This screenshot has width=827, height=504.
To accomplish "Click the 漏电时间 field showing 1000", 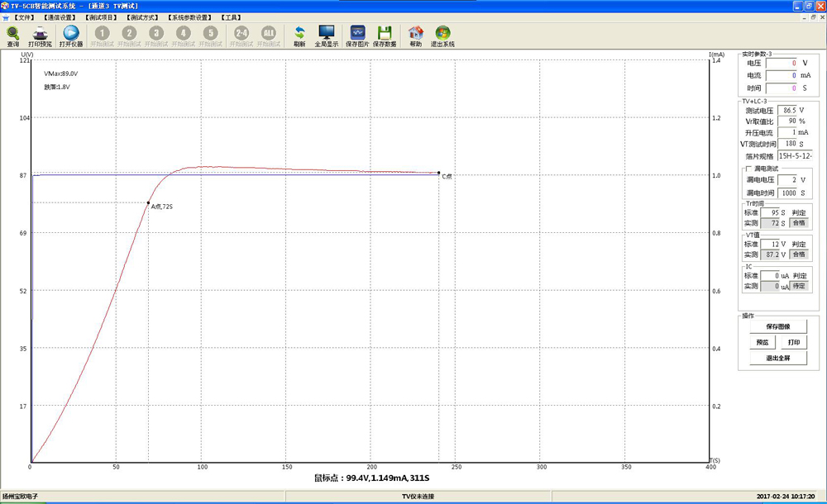I will (x=788, y=192).
